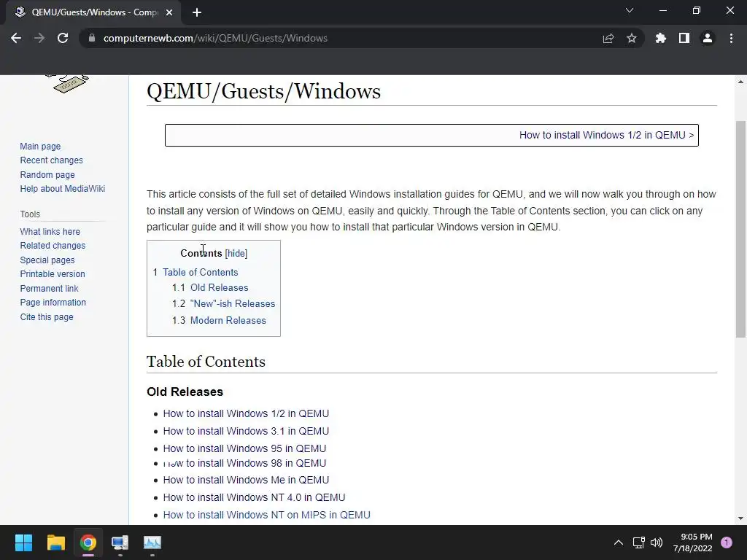
Task: Open File Explorer from taskbar
Action: pos(55,542)
